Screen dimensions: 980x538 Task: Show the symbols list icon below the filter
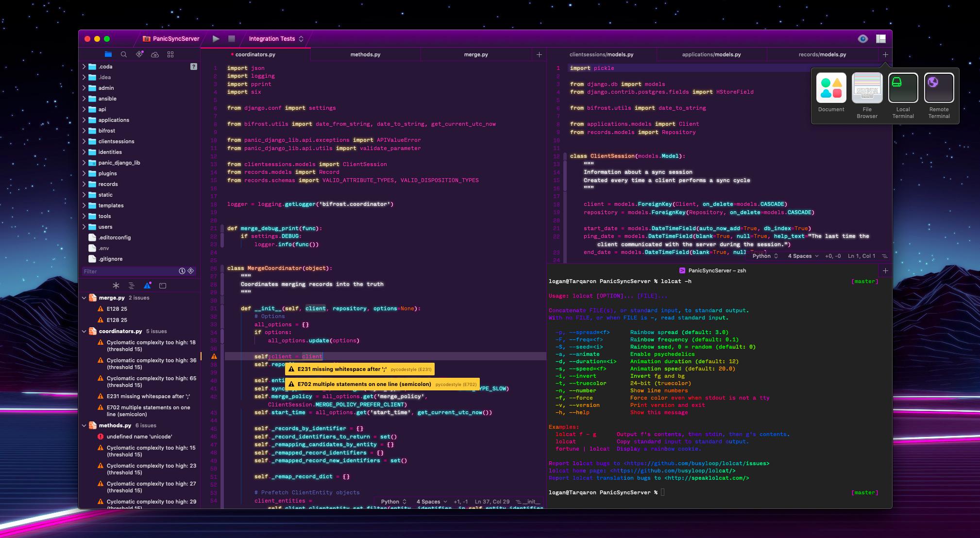click(131, 286)
